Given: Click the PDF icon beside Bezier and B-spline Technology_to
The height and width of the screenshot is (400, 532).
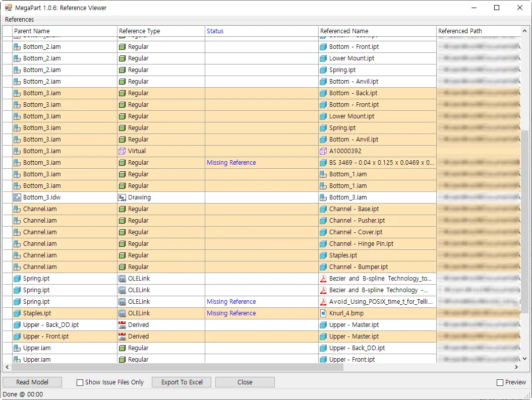Looking at the screenshot, I should [323, 278].
